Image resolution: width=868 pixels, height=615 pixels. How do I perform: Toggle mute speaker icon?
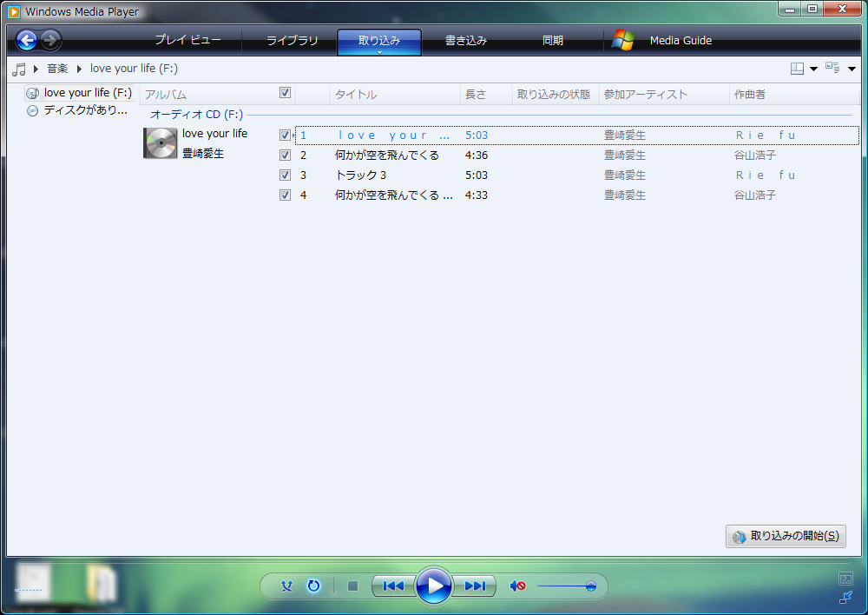(517, 585)
